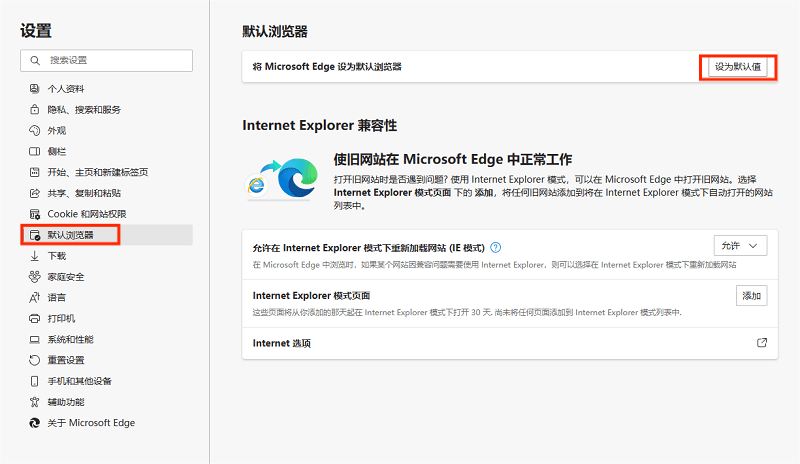The image size is (800, 464).
Task: Click the 允许在 Internet Explorer 模式下重新加载网站 label
Action: 368,248
